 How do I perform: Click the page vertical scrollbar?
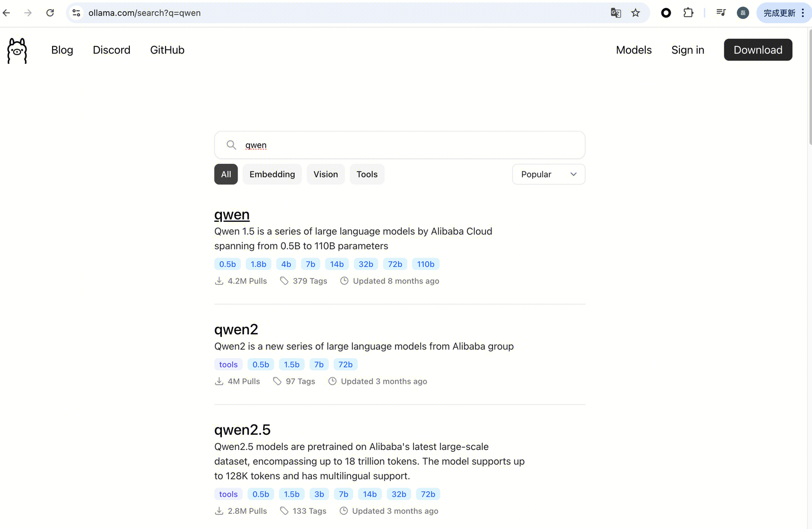tap(810, 87)
